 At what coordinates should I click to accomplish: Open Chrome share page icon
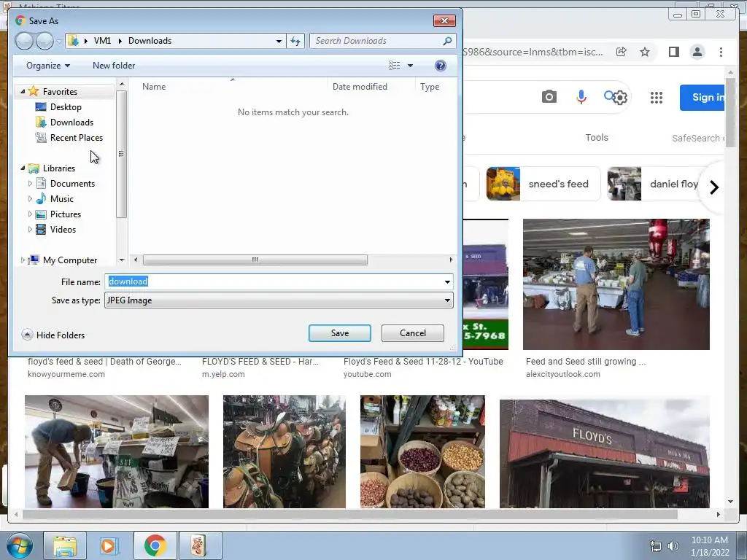coord(622,52)
